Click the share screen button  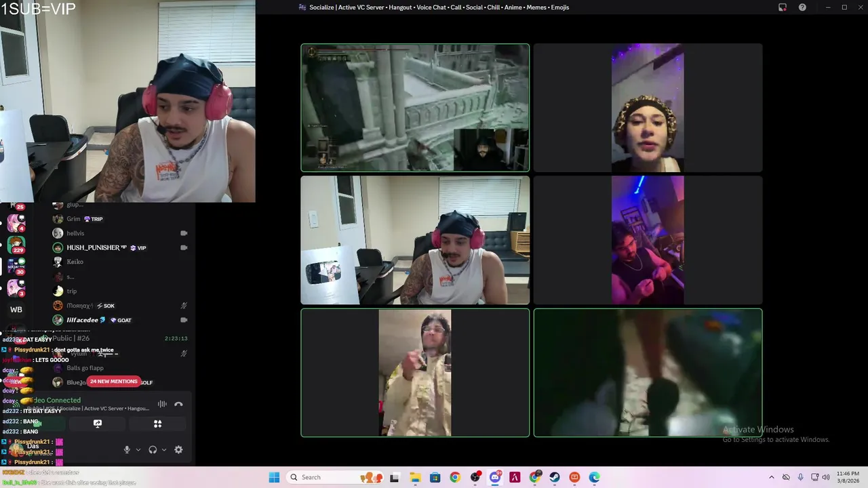click(x=98, y=424)
